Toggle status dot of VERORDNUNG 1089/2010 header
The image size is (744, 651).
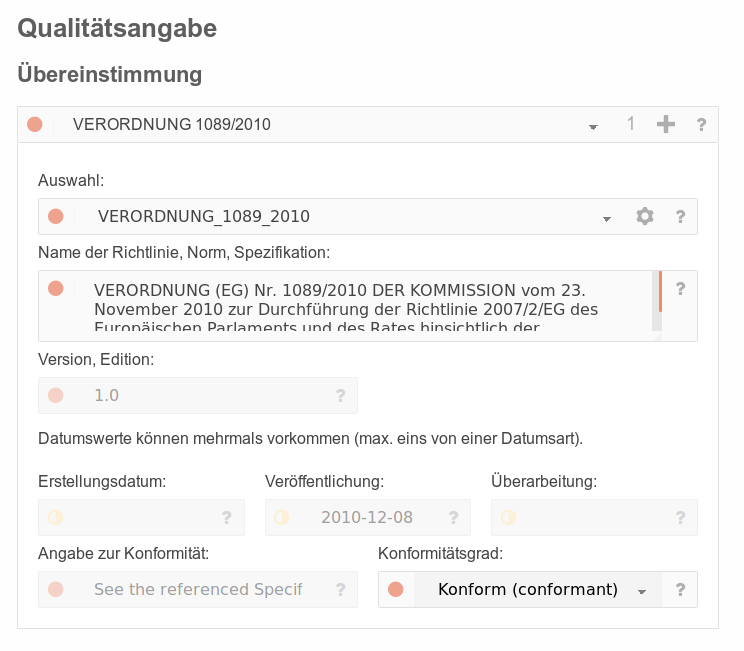[35, 124]
